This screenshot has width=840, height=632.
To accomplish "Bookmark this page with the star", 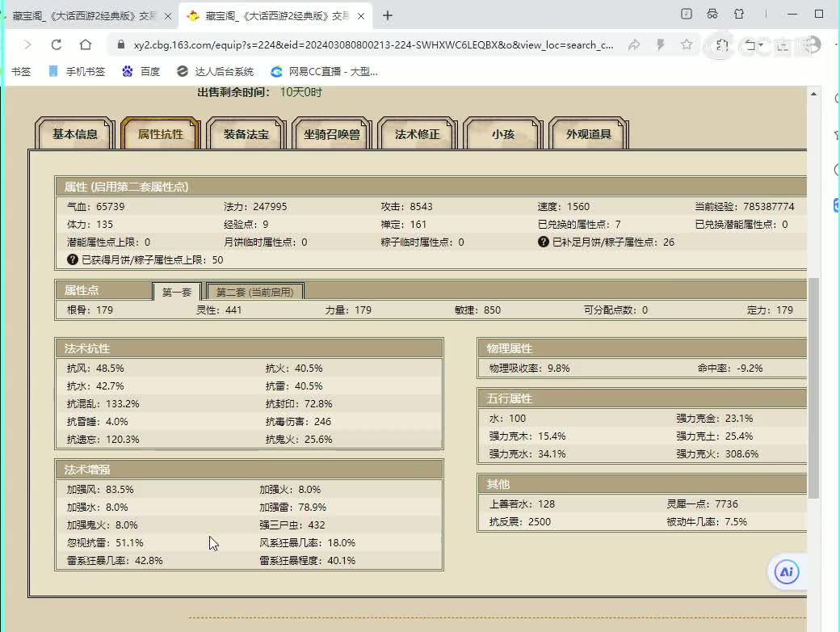I will click(x=687, y=44).
